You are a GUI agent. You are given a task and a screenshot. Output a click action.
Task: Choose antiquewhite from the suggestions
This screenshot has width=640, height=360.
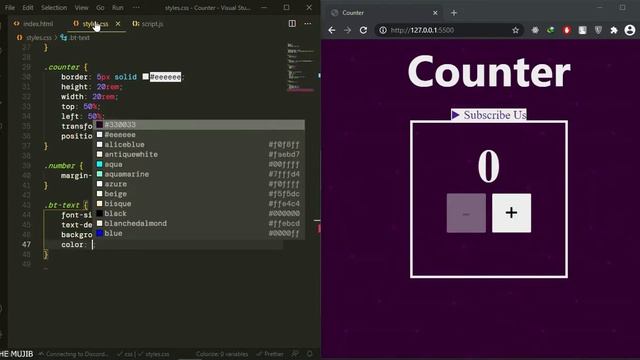(x=200, y=154)
